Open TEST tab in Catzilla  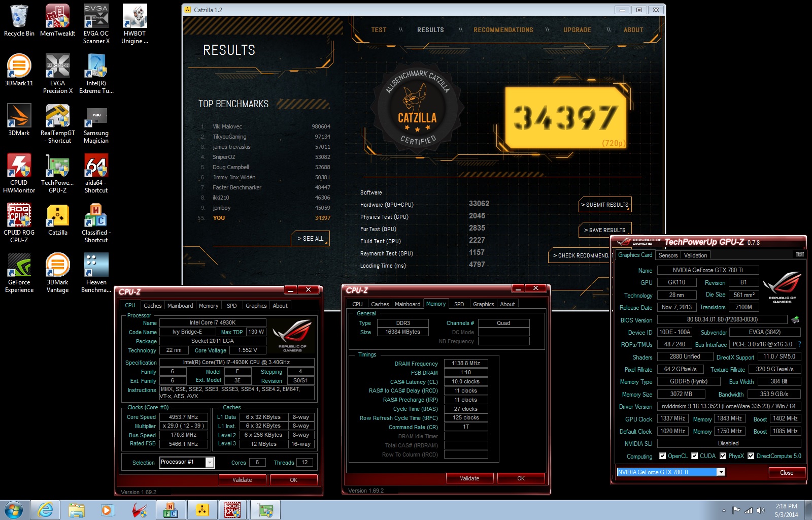click(379, 30)
